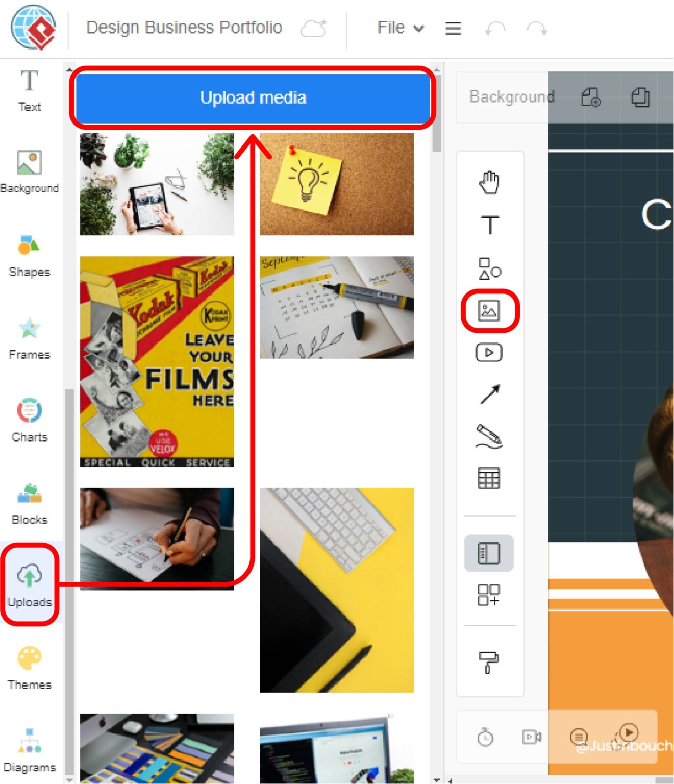
Task: Open the hamburger menu
Action: (452, 28)
